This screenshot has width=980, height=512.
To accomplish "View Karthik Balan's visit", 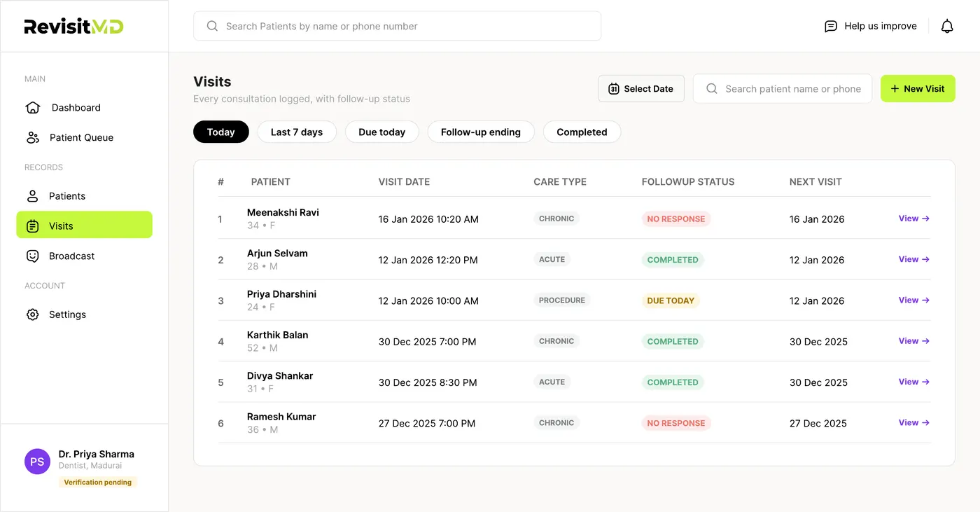I will click(914, 341).
